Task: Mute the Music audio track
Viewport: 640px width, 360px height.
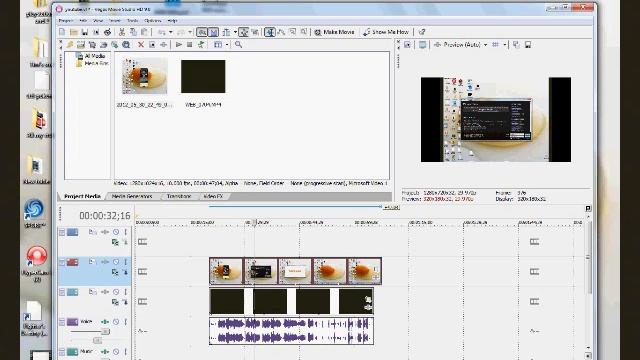Action: click(x=116, y=351)
